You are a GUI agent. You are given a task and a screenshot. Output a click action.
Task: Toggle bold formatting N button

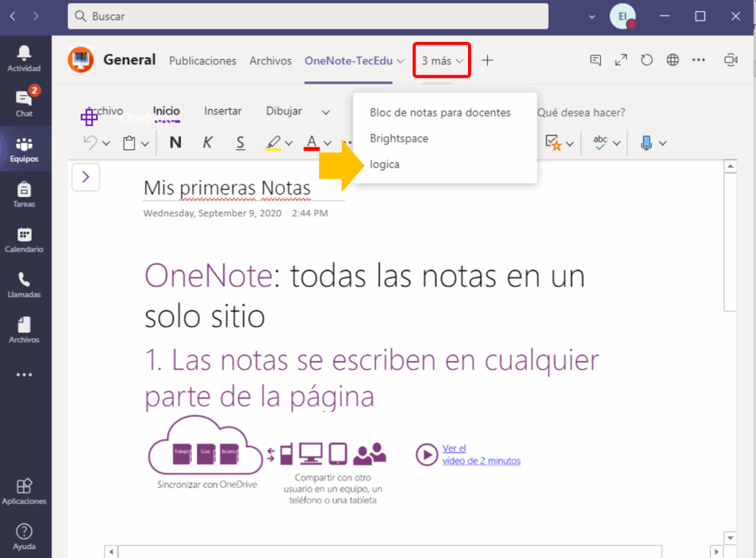(176, 143)
